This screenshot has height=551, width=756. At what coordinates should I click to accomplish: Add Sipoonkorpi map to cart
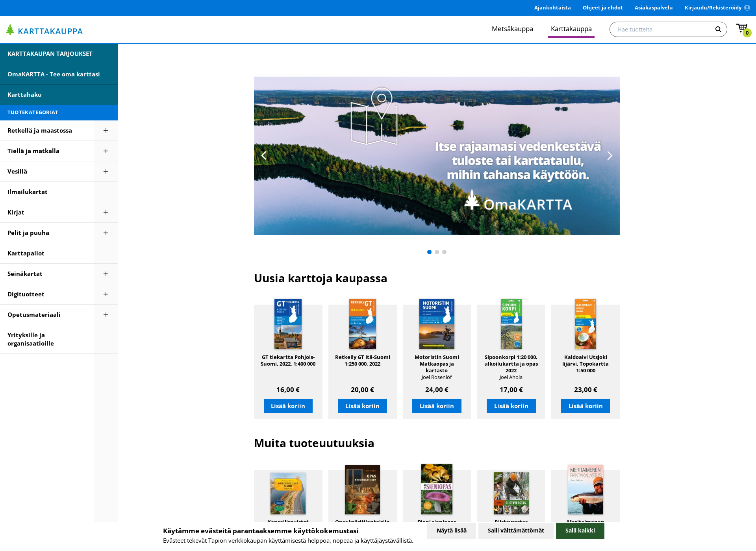511,406
